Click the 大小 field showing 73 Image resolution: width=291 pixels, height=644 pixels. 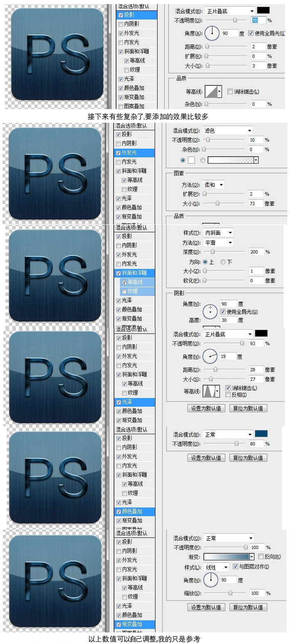256,204
